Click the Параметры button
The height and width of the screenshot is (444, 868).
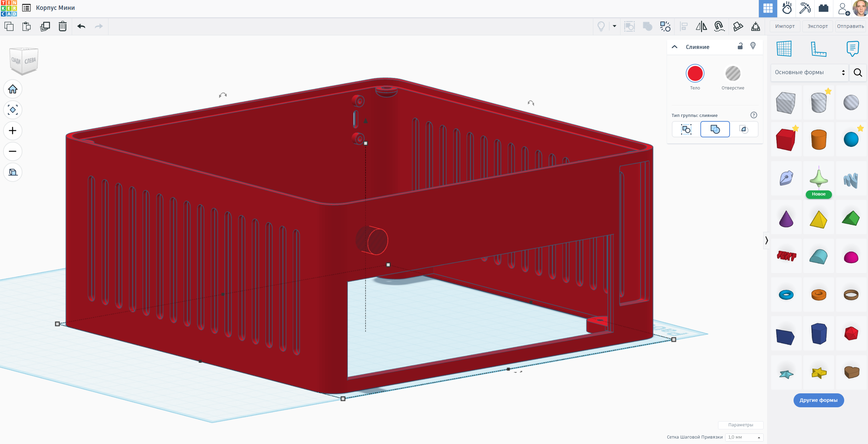pyautogui.click(x=741, y=425)
